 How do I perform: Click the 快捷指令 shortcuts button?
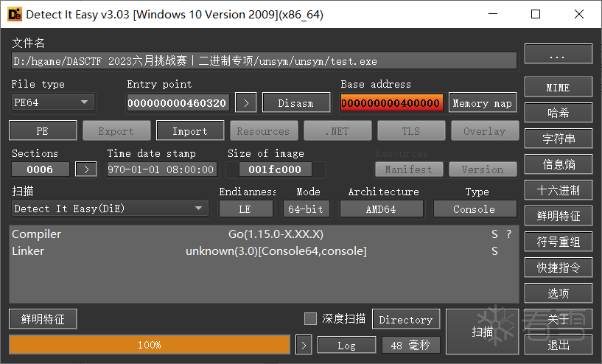tap(559, 267)
